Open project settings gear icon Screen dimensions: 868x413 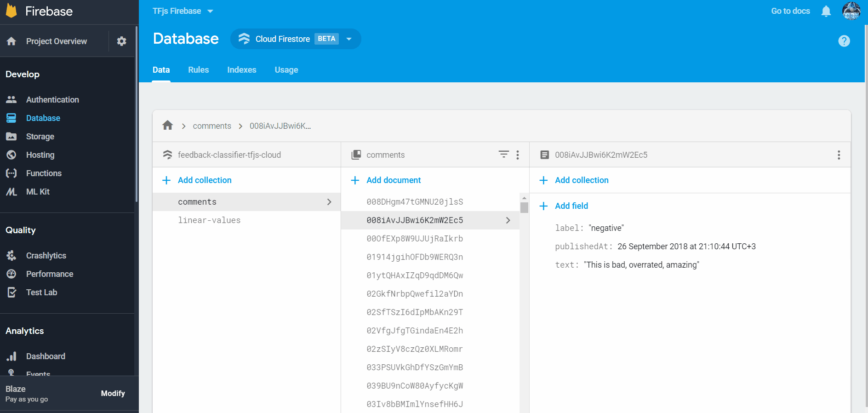[x=121, y=41]
